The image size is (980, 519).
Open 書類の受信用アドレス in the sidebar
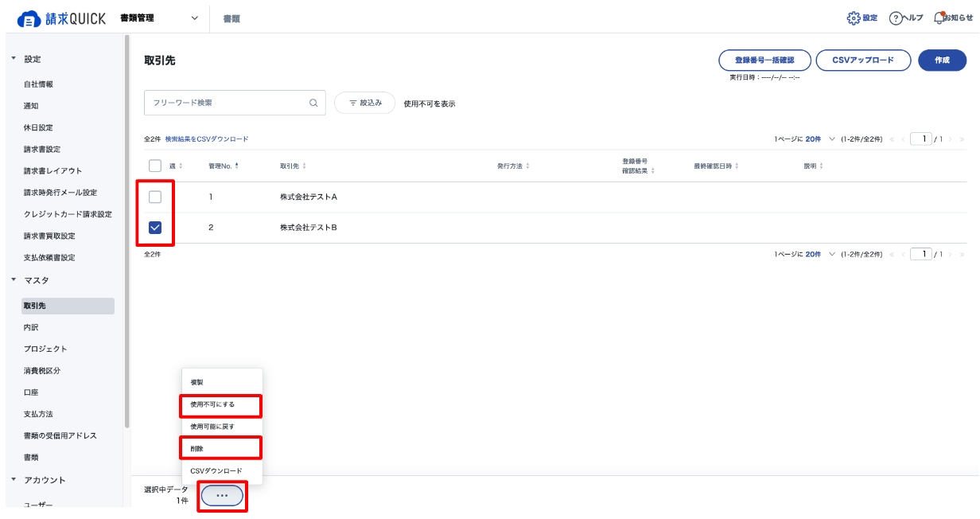coord(60,435)
